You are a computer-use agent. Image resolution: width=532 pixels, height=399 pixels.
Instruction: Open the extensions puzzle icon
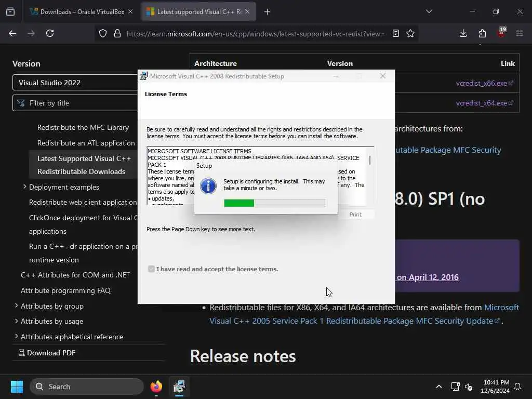(x=482, y=33)
